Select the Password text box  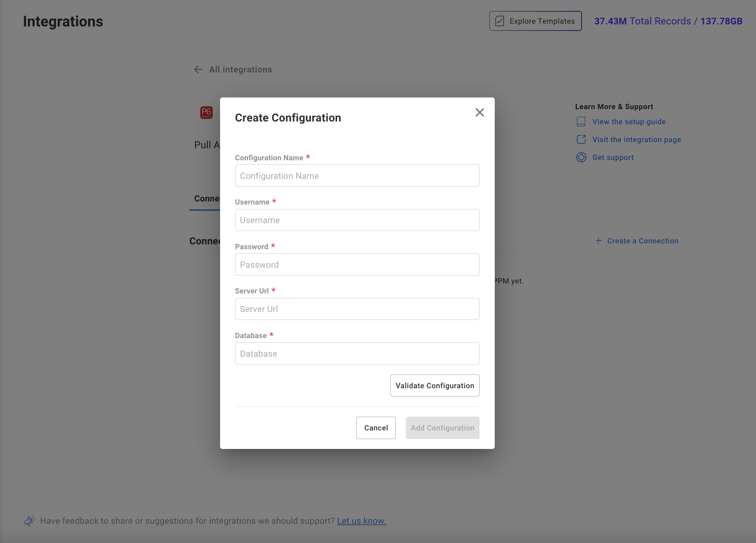[357, 265]
